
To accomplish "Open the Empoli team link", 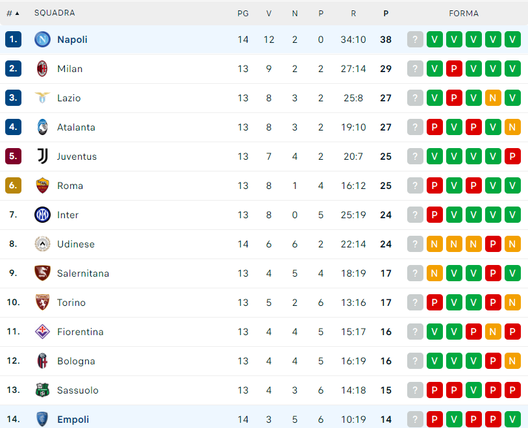I will [x=73, y=419].
